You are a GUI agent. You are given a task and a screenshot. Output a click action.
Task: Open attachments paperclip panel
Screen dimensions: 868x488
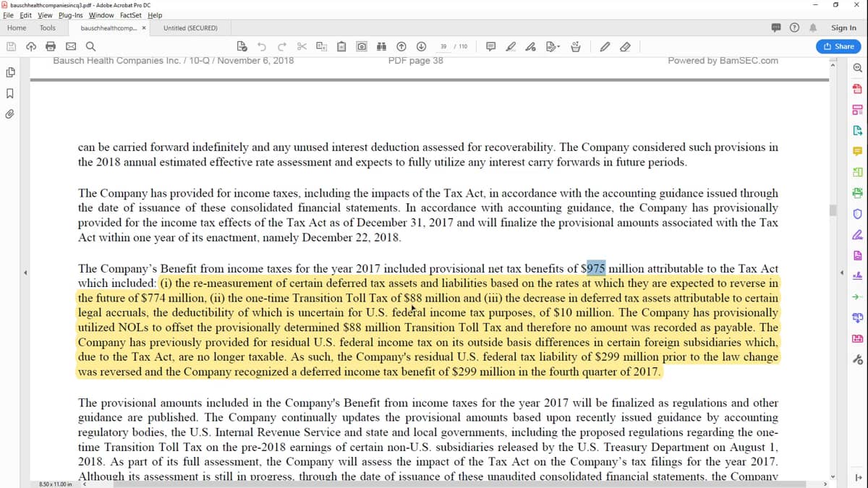pyautogui.click(x=10, y=114)
